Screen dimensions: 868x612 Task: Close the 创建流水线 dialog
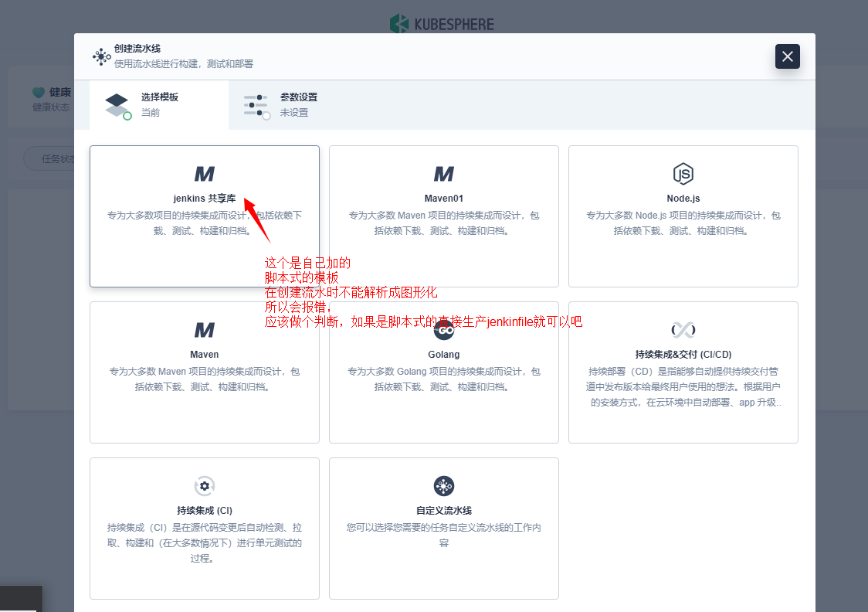tap(787, 56)
